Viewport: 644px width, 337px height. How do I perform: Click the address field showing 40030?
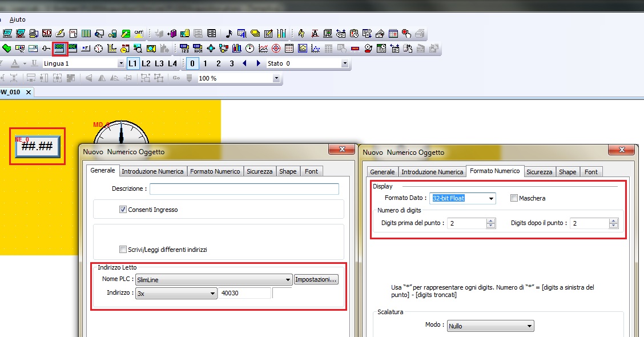click(x=244, y=293)
